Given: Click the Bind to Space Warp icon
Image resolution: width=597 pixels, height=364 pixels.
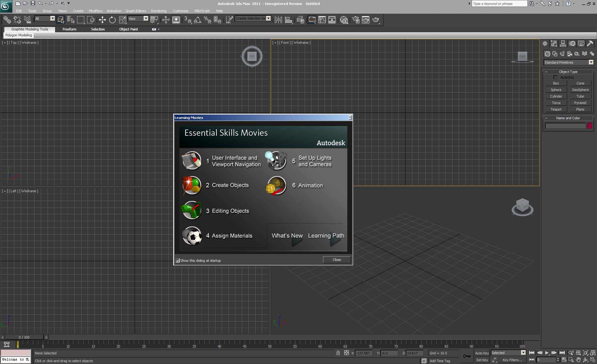Looking at the screenshot, I should pyautogui.click(x=27, y=20).
